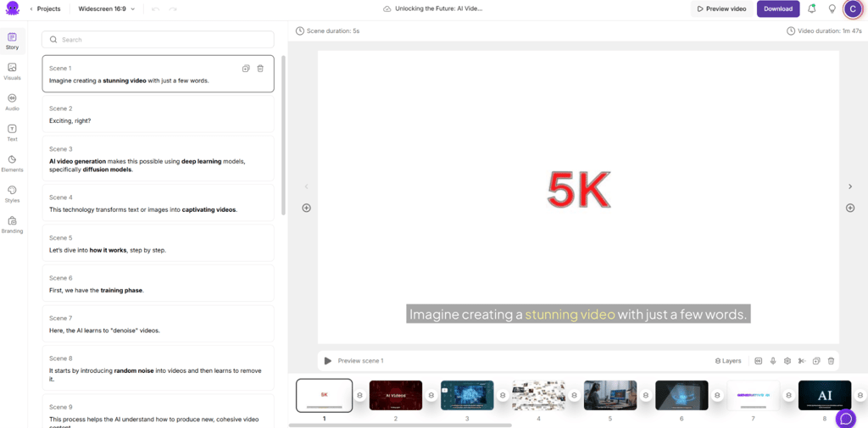This screenshot has height=428, width=868.
Task: Click transition icon between thumbnails 1 and 2
Action: (359, 395)
